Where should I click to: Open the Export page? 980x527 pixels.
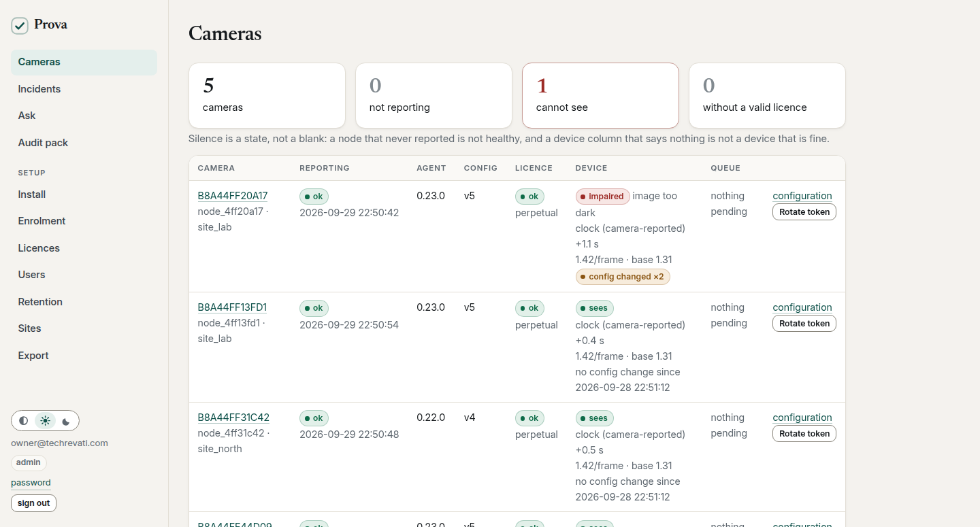click(84, 356)
